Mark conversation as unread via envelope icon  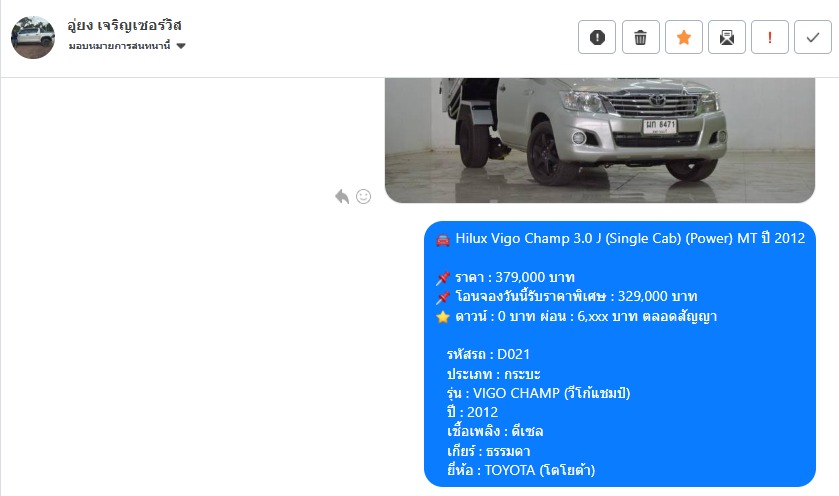(x=727, y=37)
